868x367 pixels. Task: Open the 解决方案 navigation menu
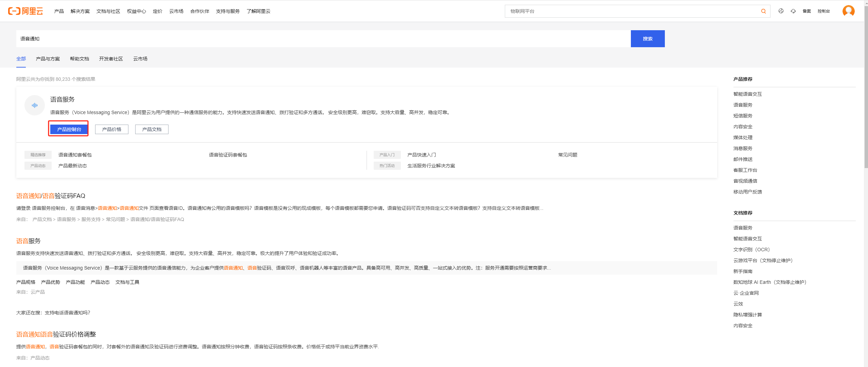pos(80,11)
